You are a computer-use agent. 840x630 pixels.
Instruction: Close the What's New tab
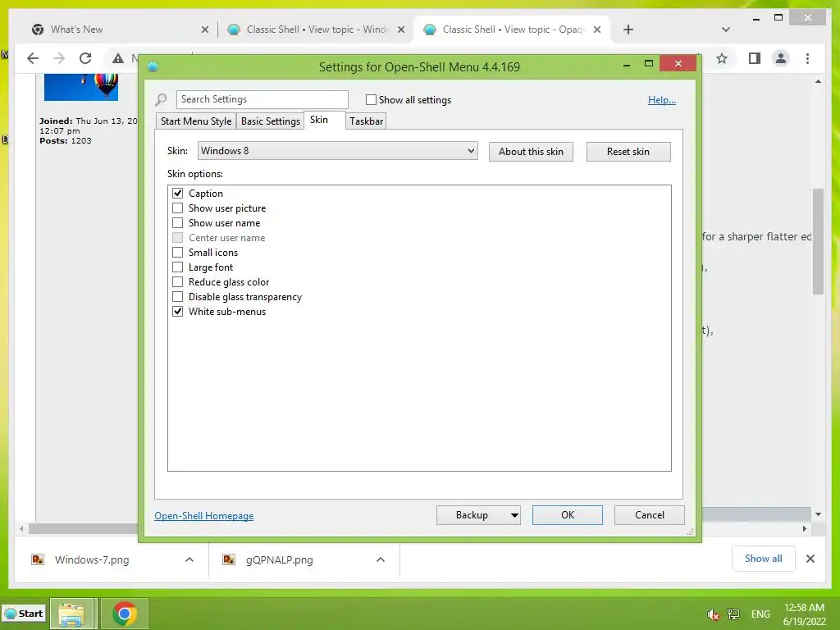pyautogui.click(x=204, y=30)
